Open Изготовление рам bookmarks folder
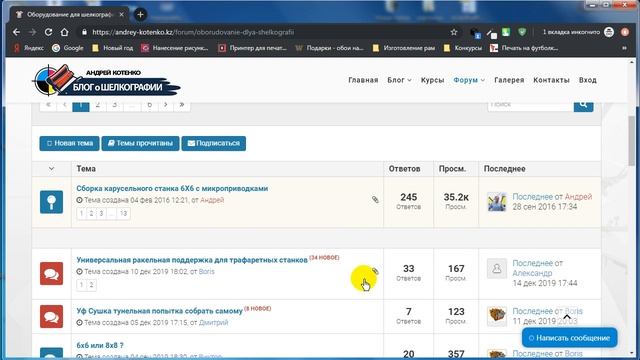 pyautogui.click(x=404, y=48)
